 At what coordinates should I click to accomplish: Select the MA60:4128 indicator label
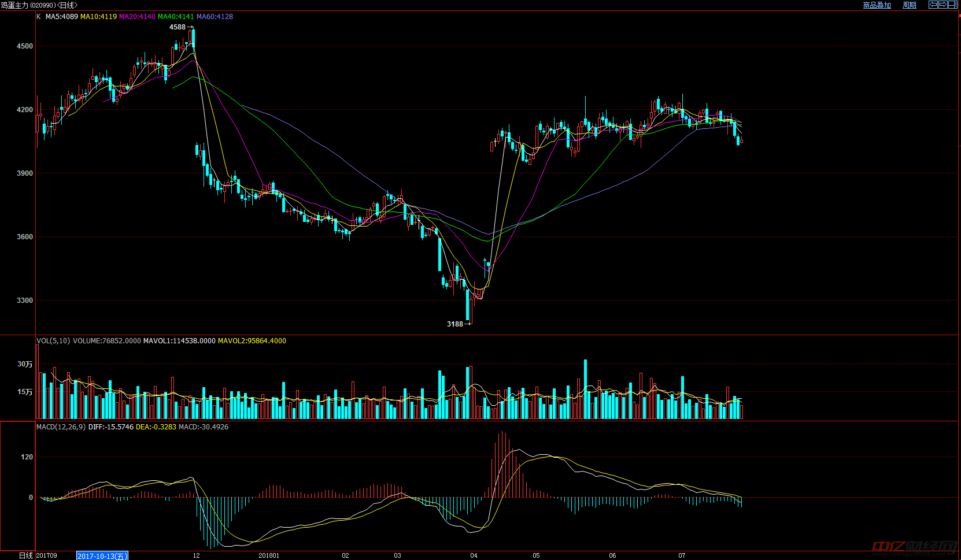(x=215, y=17)
